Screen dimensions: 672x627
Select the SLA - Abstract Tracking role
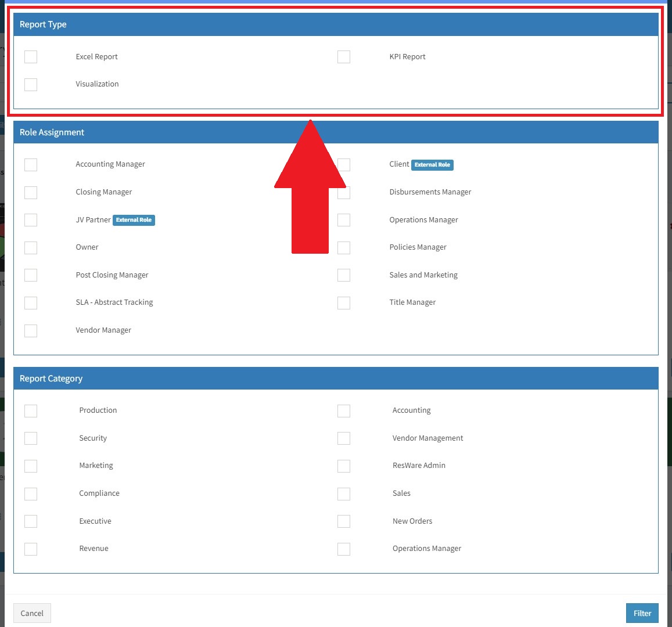[x=30, y=302]
